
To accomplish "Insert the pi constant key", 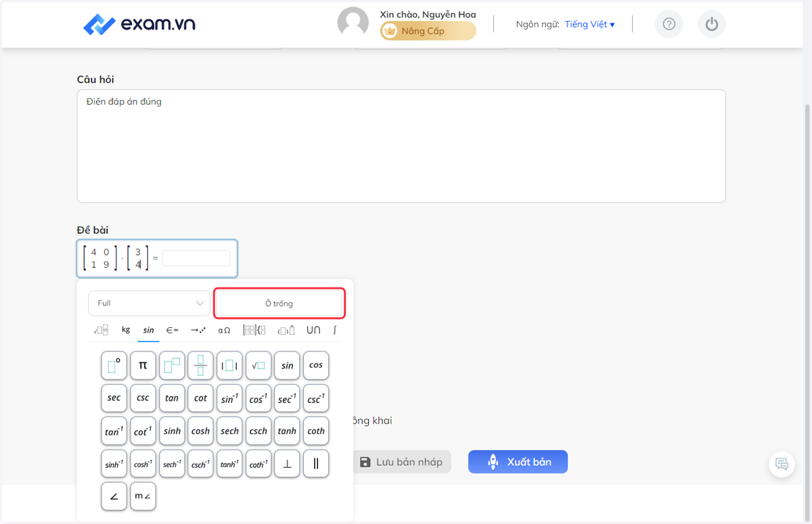I will 143,365.
